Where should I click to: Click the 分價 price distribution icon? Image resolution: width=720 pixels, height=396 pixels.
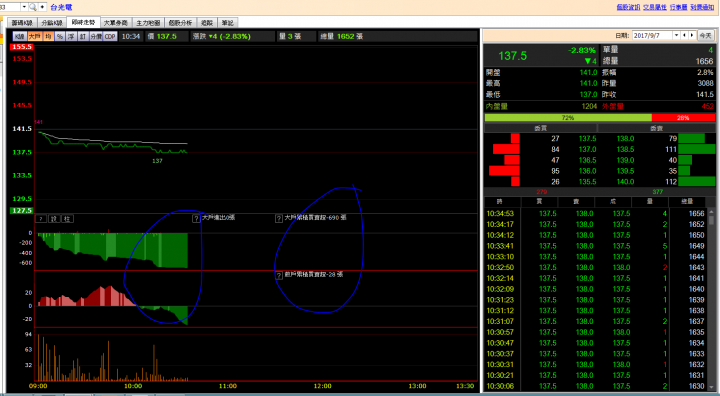point(96,36)
